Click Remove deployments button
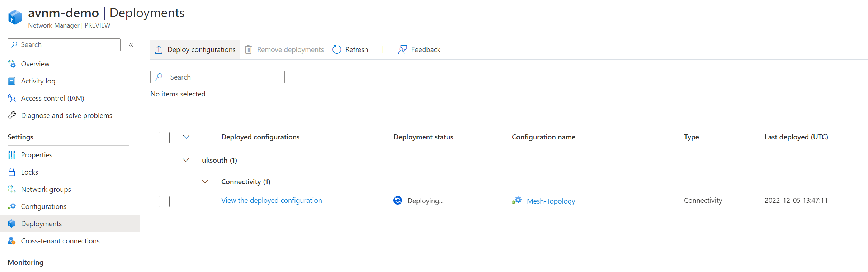Image resolution: width=868 pixels, height=272 pixels. pyautogui.click(x=284, y=49)
